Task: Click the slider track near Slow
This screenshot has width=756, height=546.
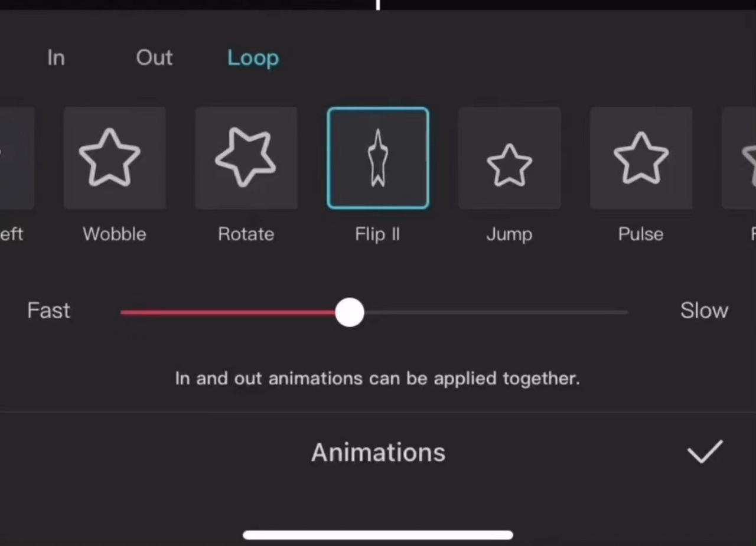Action: (x=591, y=312)
